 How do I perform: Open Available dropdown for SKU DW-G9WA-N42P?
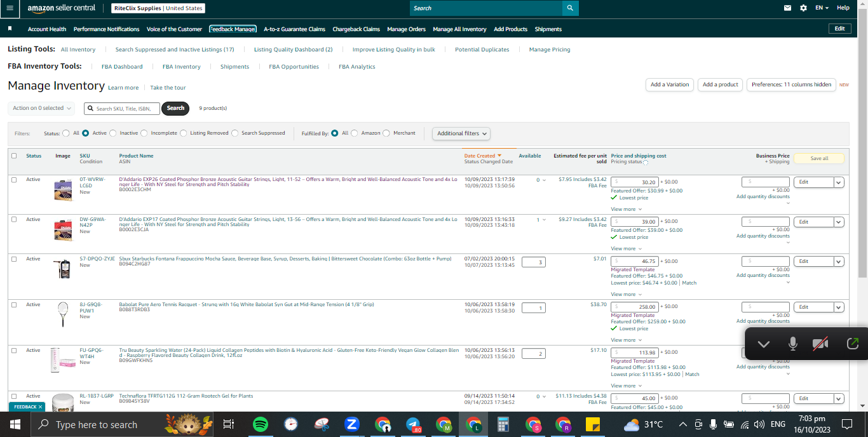(x=541, y=220)
